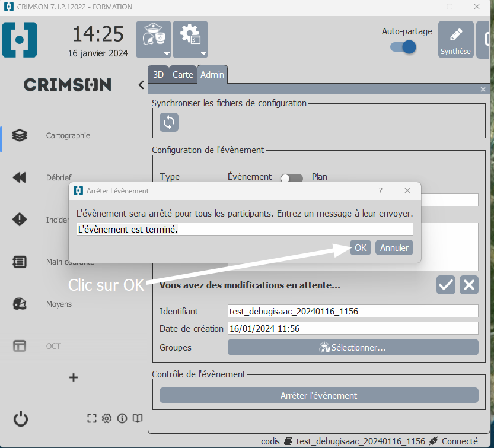Expand the personnel roles dropdown

[x=154, y=40]
